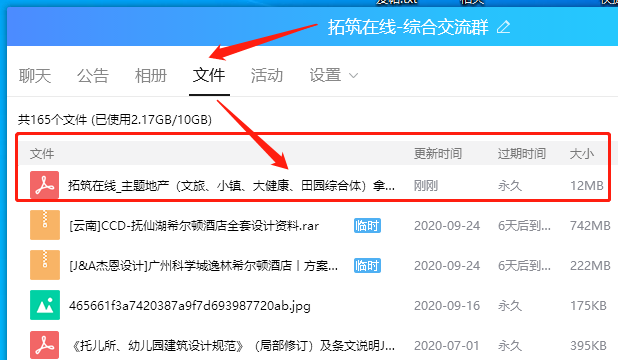The height and width of the screenshot is (360, 618).
Task: Sort by the 过期时间 column header
Action: click(522, 153)
